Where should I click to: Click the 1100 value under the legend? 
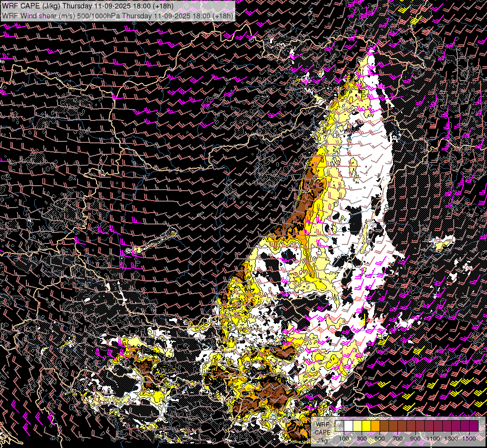[433, 439]
